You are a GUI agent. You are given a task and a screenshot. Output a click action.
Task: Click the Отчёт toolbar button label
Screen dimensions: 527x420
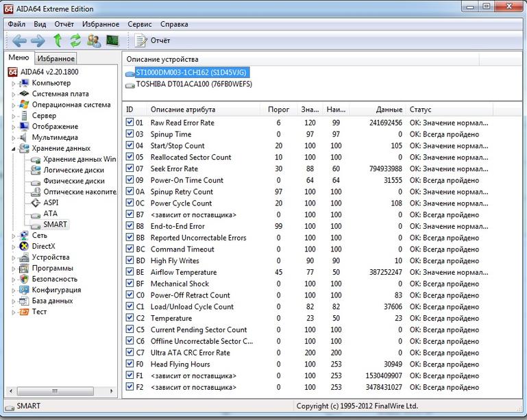coord(160,40)
